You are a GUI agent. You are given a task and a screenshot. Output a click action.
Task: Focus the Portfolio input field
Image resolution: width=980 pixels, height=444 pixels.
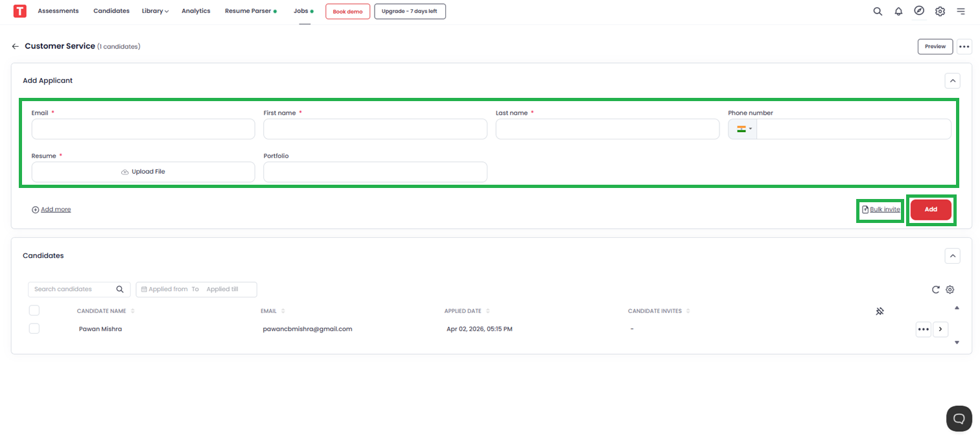(375, 172)
